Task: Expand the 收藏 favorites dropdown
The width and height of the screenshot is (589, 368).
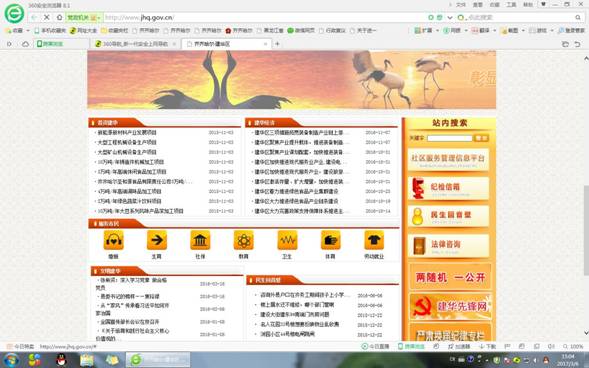Action: pyautogui.click(x=27, y=30)
